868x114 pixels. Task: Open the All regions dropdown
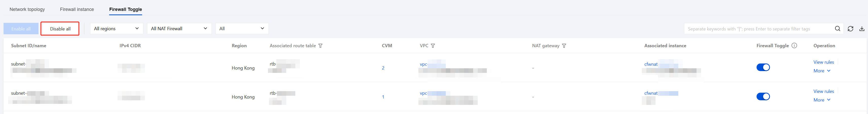117,29
